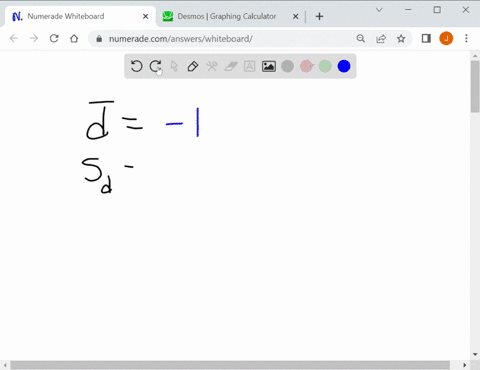The width and height of the screenshot is (480, 370).
Task: Click the horizontal scrollbar left arrow
Action: [x=5, y=365]
